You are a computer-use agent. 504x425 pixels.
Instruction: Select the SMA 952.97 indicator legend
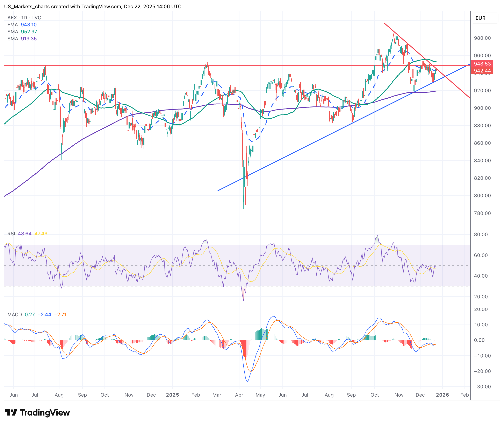point(22,32)
